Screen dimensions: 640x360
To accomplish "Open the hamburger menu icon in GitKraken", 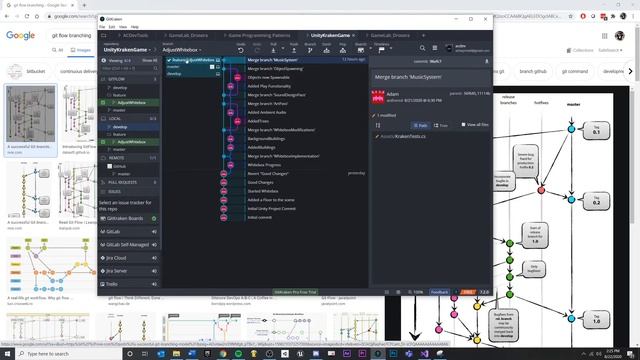I will click(x=435, y=48).
